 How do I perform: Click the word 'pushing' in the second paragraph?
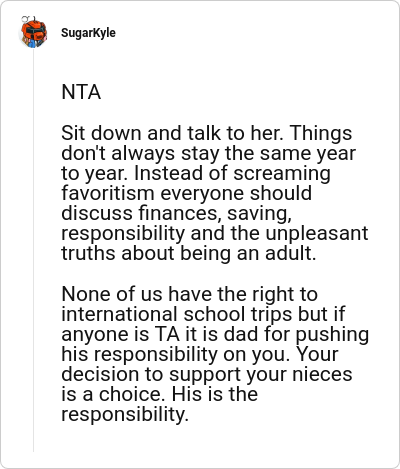[332, 335]
